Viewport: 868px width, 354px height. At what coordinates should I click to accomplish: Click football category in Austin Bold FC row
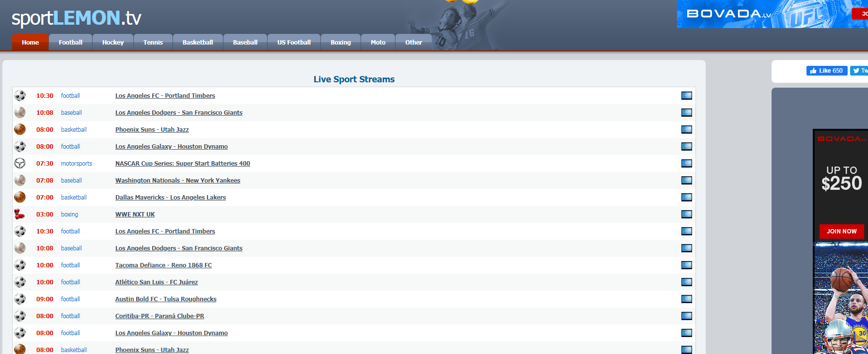point(70,299)
